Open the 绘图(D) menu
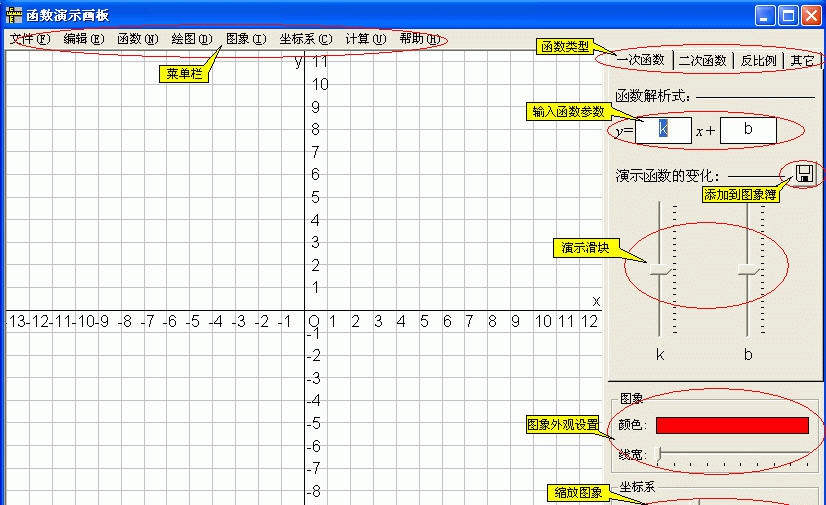This screenshot has height=505, width=826. (x=192, y=39)
